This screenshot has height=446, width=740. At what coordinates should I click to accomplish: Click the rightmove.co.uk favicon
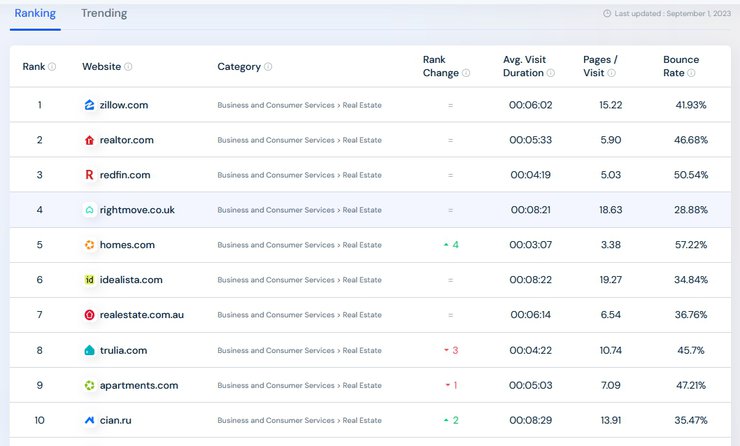[89, 210]
